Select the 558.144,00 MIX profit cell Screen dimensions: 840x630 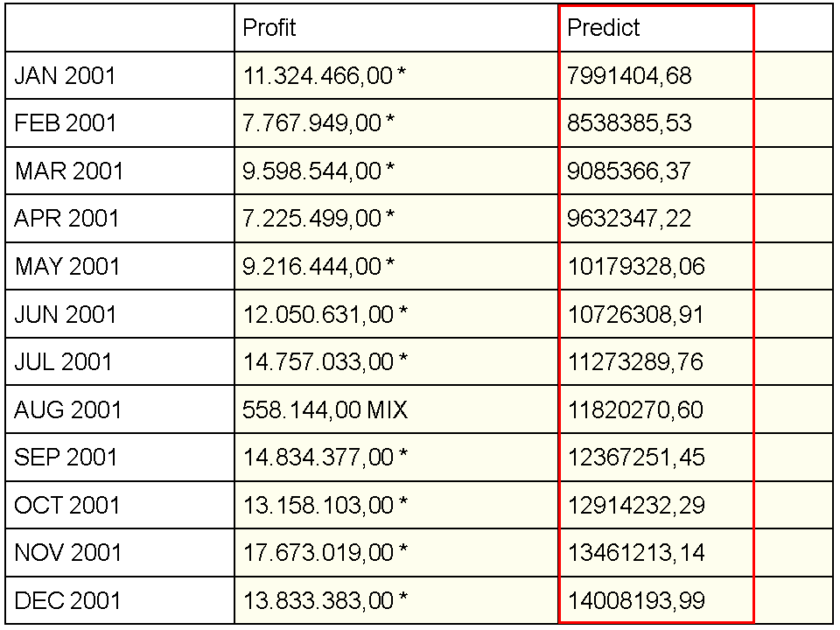tap(325, 409)
